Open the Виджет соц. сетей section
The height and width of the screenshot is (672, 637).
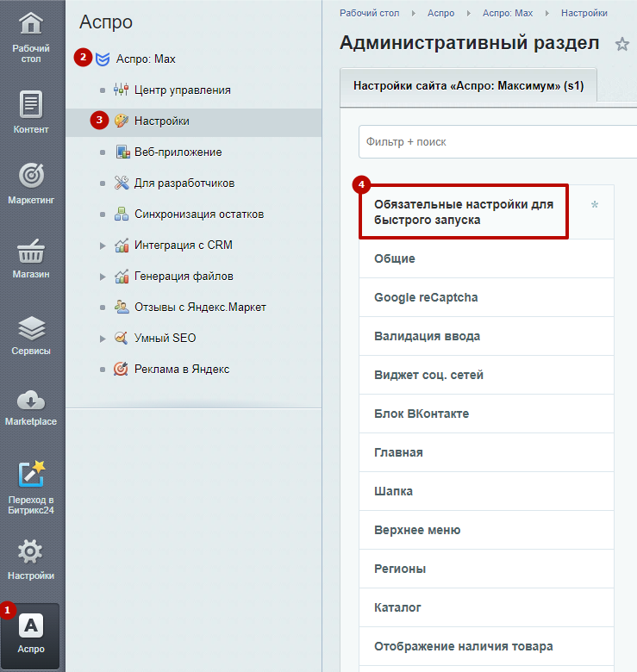[x=486, y=375]
